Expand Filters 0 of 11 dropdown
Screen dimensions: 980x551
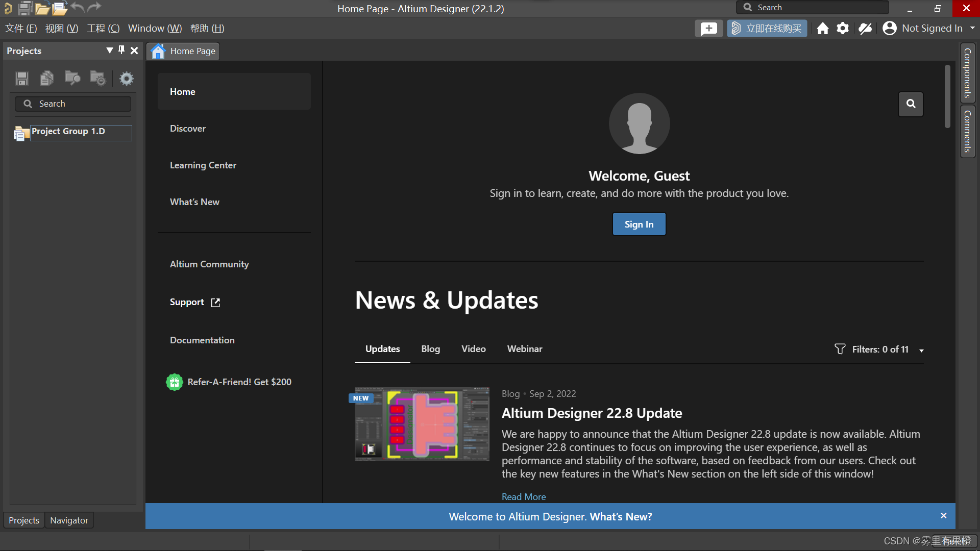921,350
